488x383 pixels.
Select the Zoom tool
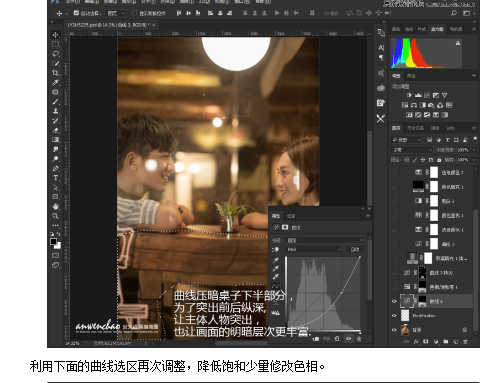coord(56,216)
